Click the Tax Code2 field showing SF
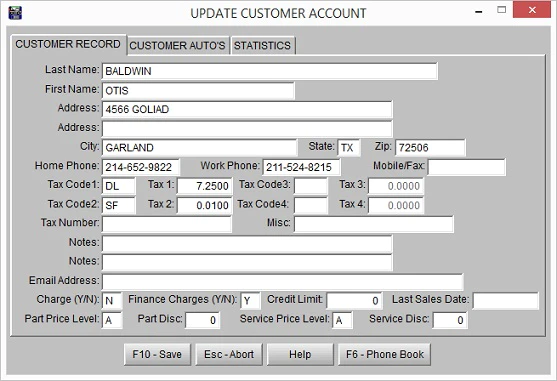The width and height of the screenshot is (557, 381). click(x=119, y=205)
